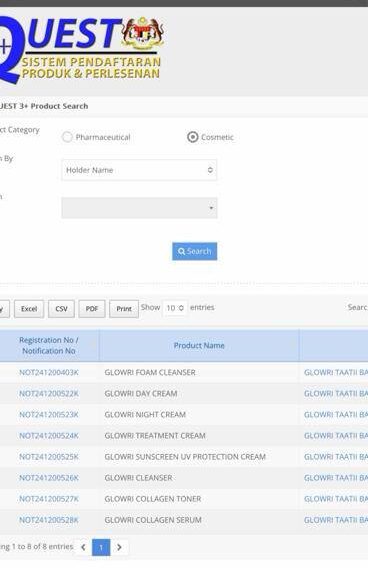Click the Print button
Viewport: 368px width, 568px height.
pos(124,309)
